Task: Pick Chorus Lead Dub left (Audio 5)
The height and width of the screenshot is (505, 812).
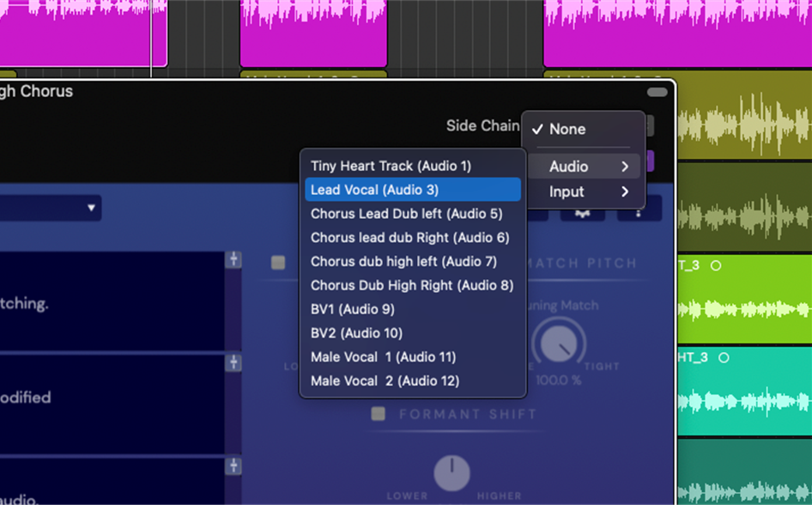Action: coord(406,214)
